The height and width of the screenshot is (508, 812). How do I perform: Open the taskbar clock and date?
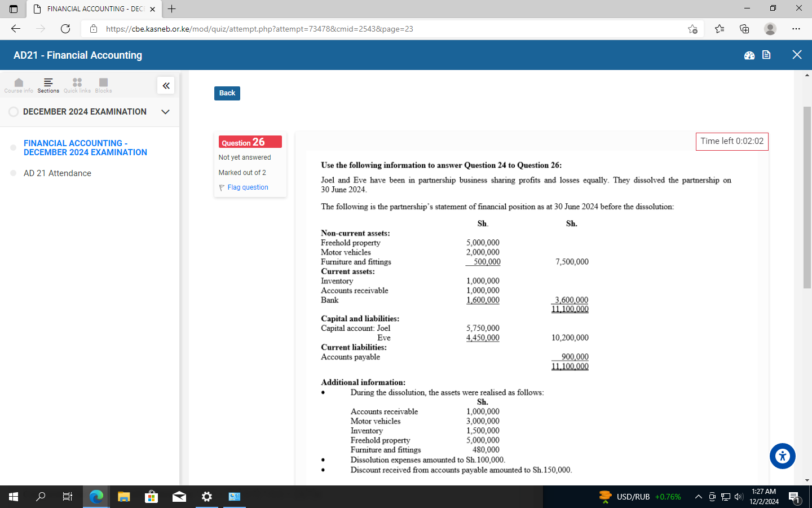click(x=764, y=497)
